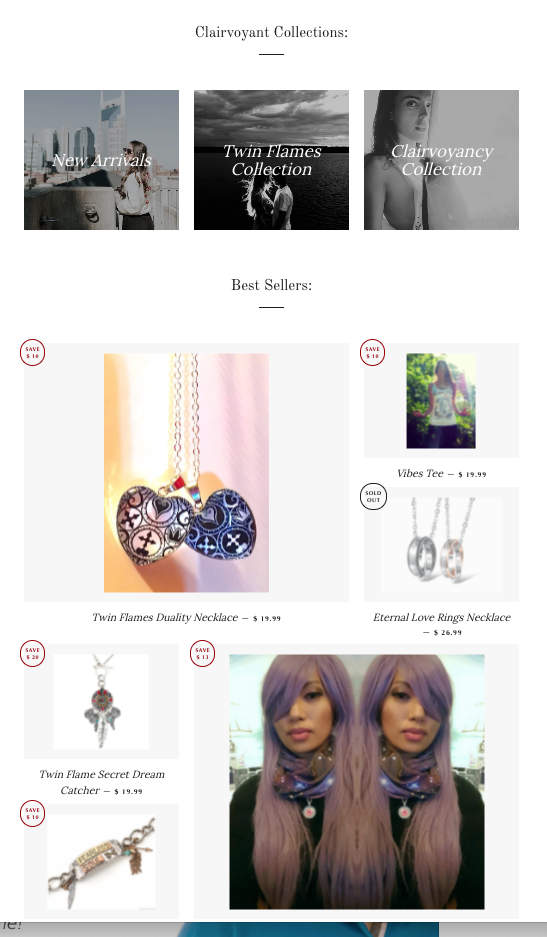Open the New Arrivals collection tile

pos(101,160)
